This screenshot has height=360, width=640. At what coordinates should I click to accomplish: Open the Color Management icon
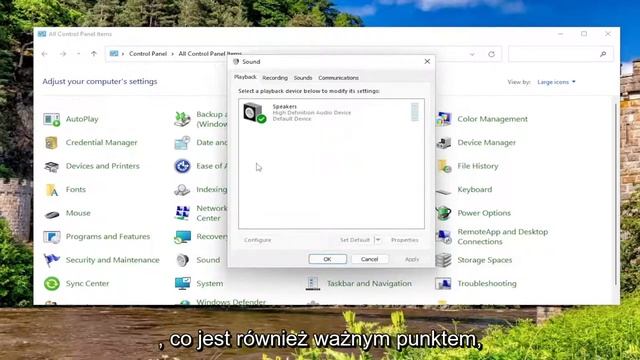tap(444, 119)
